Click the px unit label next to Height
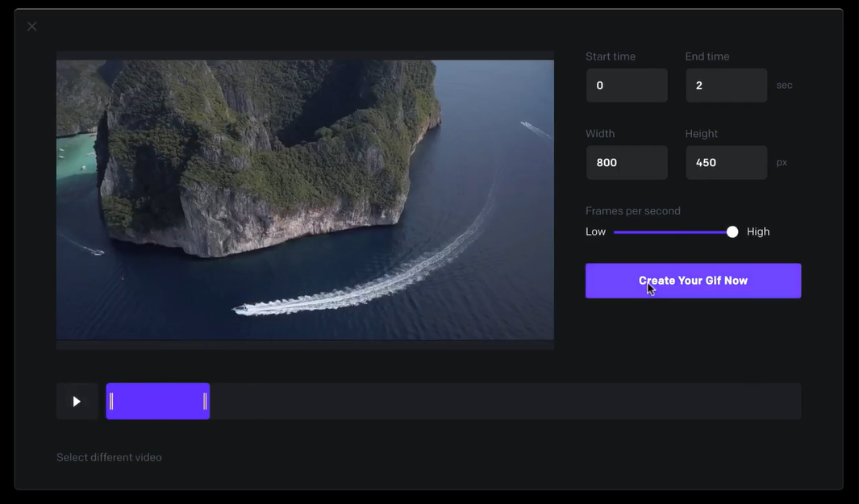 (x=782, y=163)
